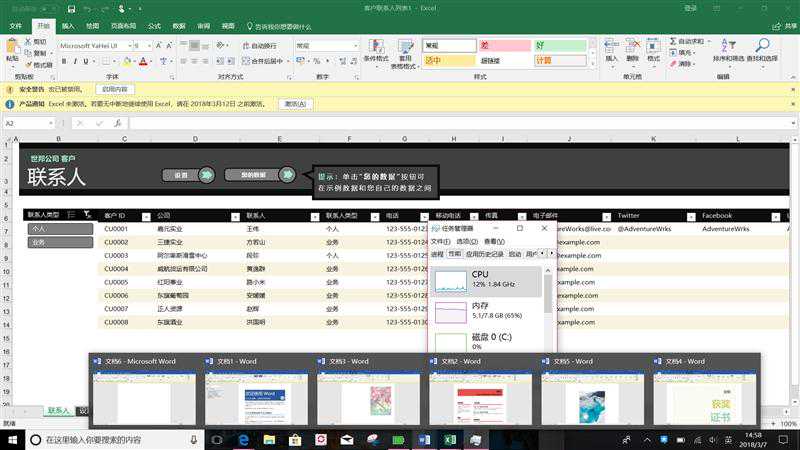Click the Insert cells (插入) icon

coord(611,48)
